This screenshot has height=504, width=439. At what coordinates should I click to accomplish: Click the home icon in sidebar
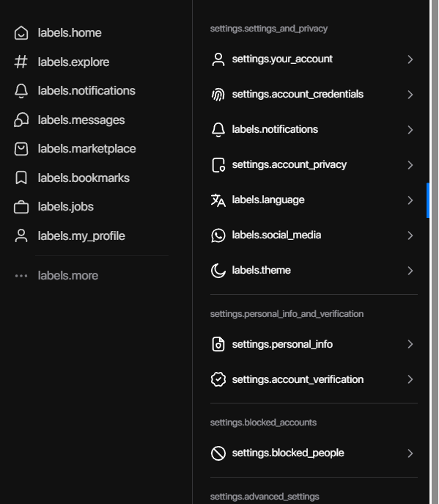tap(21, 33)
